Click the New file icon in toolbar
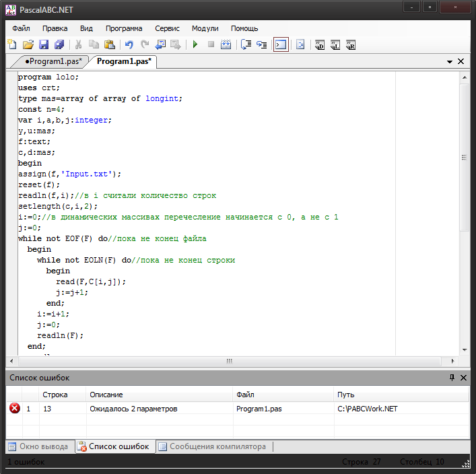This screenshot has height=474, width=476. [12, 45]
